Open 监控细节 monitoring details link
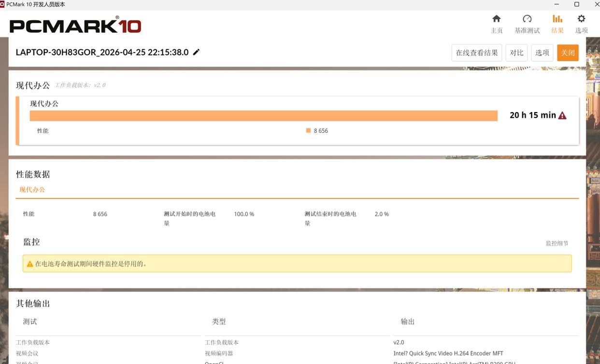 [x=557, y=243]
